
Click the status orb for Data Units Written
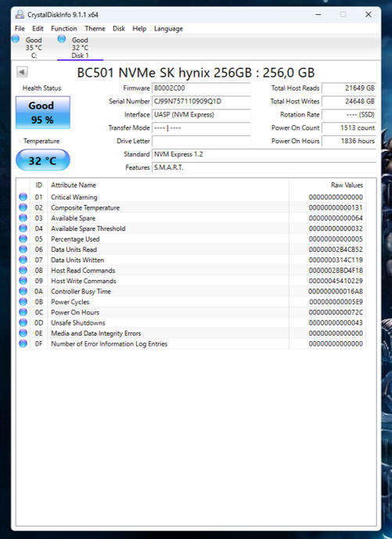tap(23, 260)
